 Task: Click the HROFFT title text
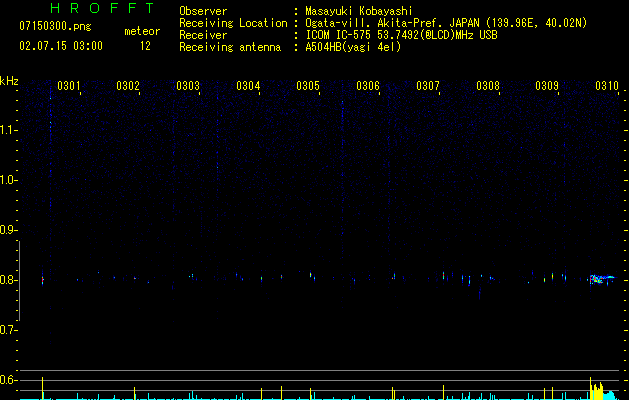(102, 8)
